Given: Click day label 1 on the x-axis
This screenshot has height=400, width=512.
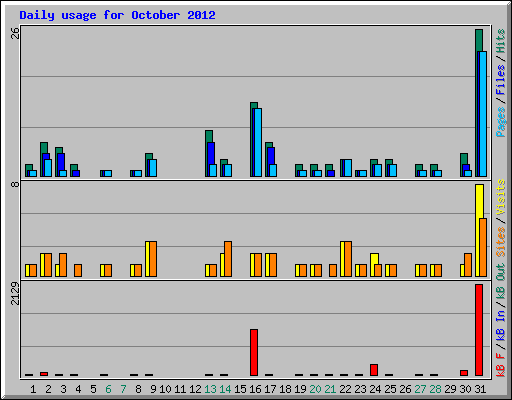Looking at the screenshot, I should [33, 389].
